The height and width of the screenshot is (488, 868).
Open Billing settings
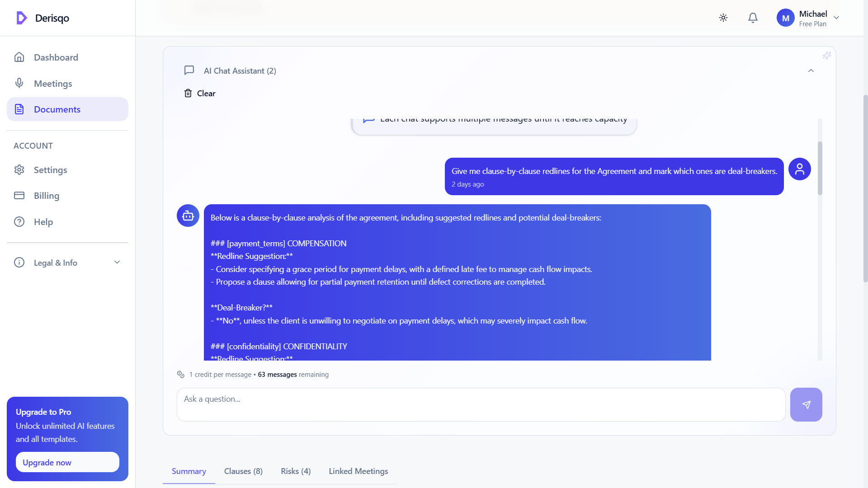pyautogui.click(x=47, y=196)
